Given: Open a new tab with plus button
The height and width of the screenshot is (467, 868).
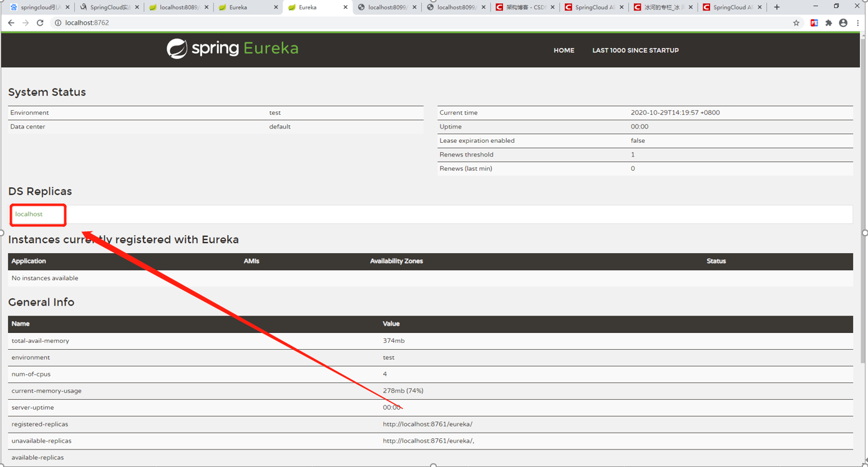Looking at the screenshot, I should pyautogui.click(x=777, y=7).
